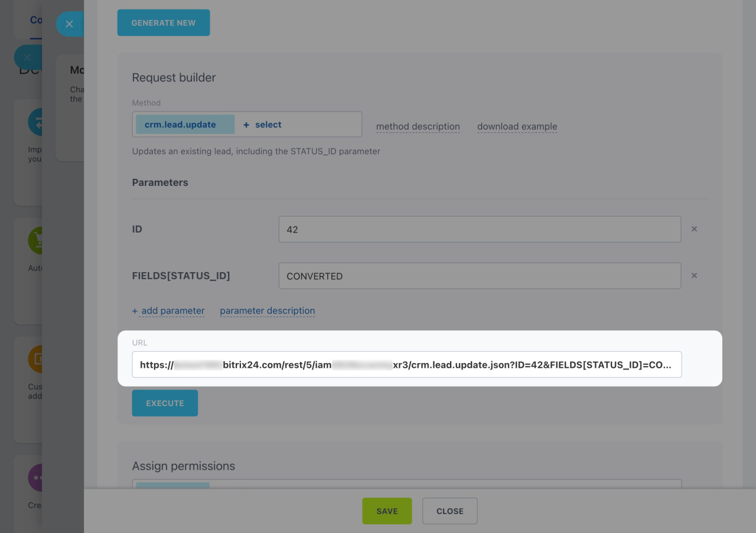Screen dimensions: 756x533
Task: Click the CLOSE button in the footer
Action: (x=449, y=511)
